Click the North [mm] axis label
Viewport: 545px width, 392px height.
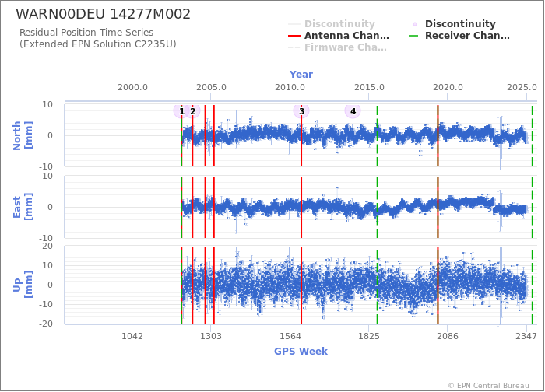click(x=23, y=135)
